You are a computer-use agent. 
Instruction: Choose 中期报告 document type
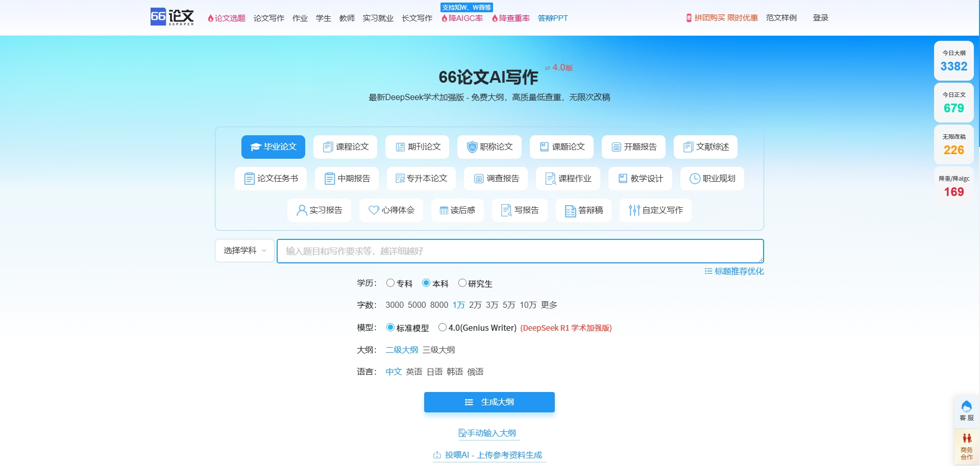pos(347,179)
